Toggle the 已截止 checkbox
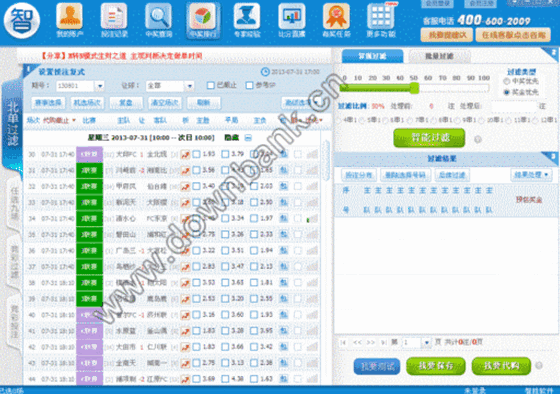 click(x=211, y=85)
